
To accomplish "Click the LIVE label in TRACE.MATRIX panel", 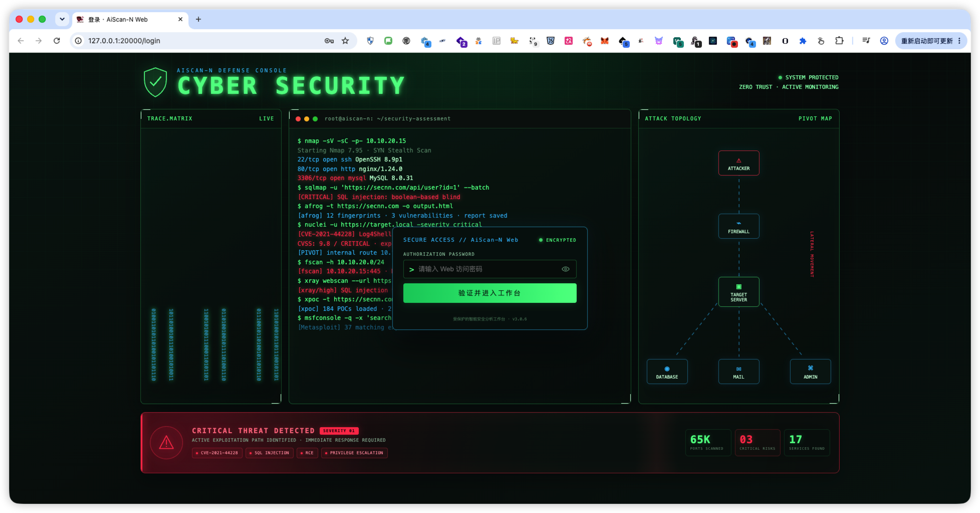I will pyautogui.click(x=267, y=118).
